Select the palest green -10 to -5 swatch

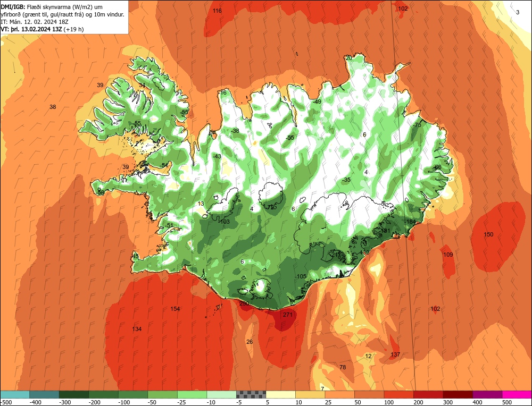pos(221,394)
